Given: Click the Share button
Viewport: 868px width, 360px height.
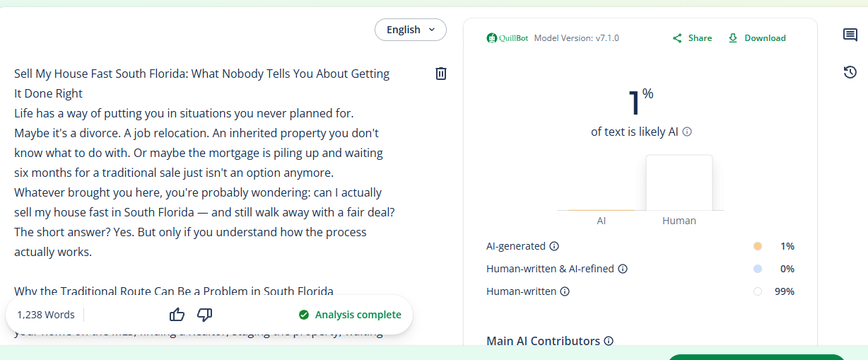Looking at the screenshot, I should pyautogui.click(x=692, y=38).
